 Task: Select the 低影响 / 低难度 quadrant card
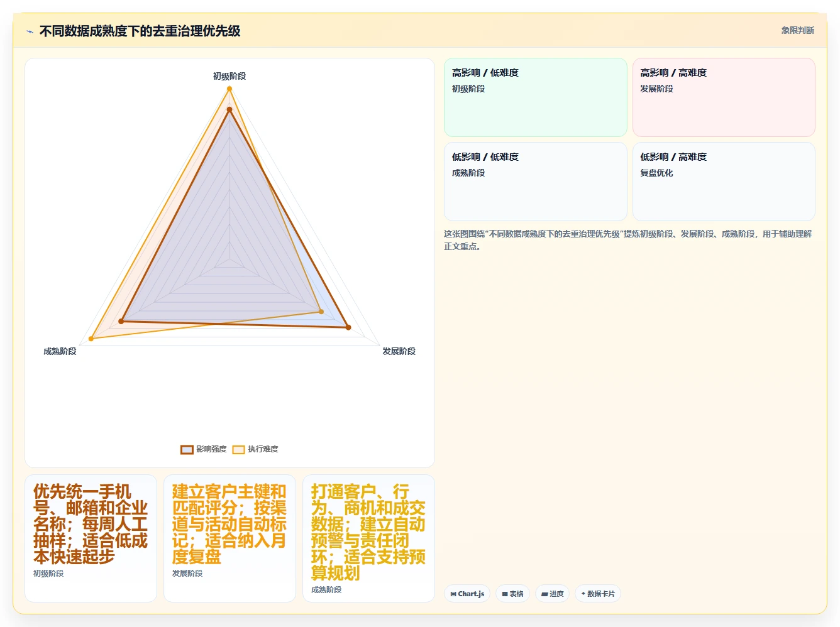tap(536, 182)
